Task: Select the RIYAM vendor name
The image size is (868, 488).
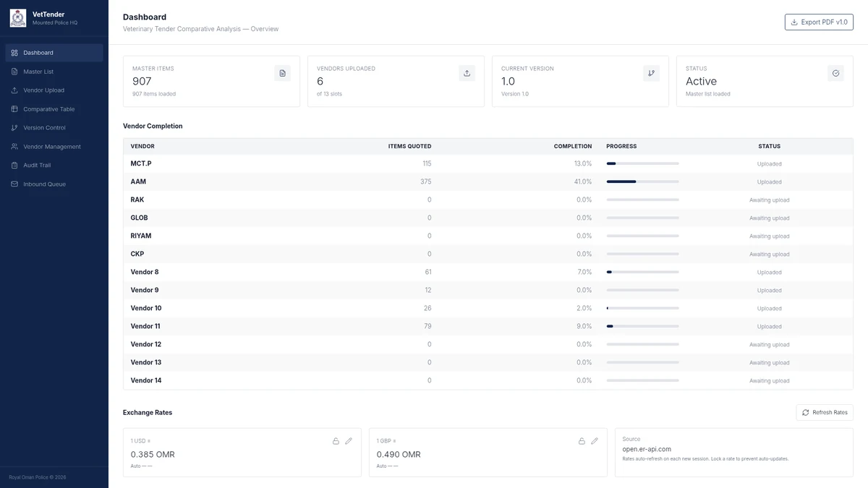Action: [x=141, y=236]
